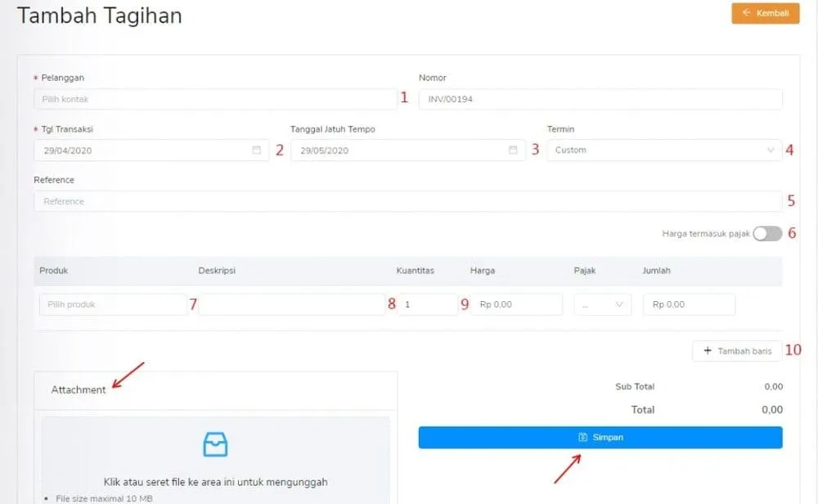Viewport: 818px width, 504px height.
Task: Click the mailbox upload icon in Attachment area
Action: click(214, 444)
